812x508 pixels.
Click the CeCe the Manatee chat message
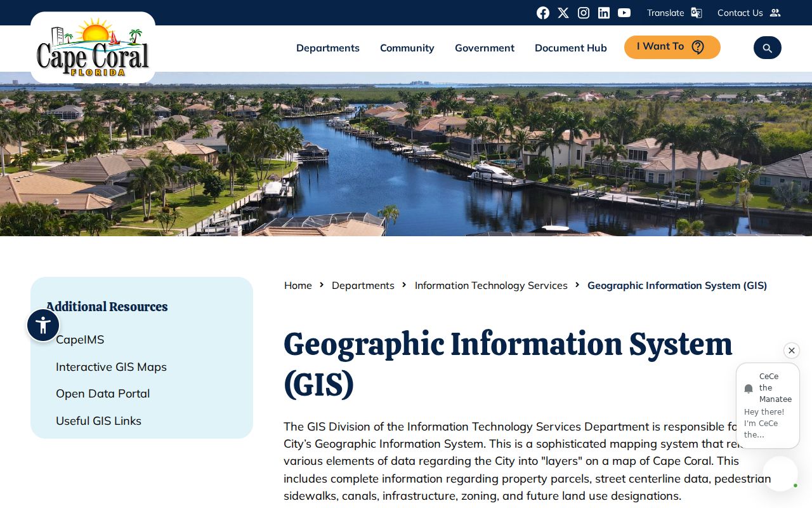point(768,406)
